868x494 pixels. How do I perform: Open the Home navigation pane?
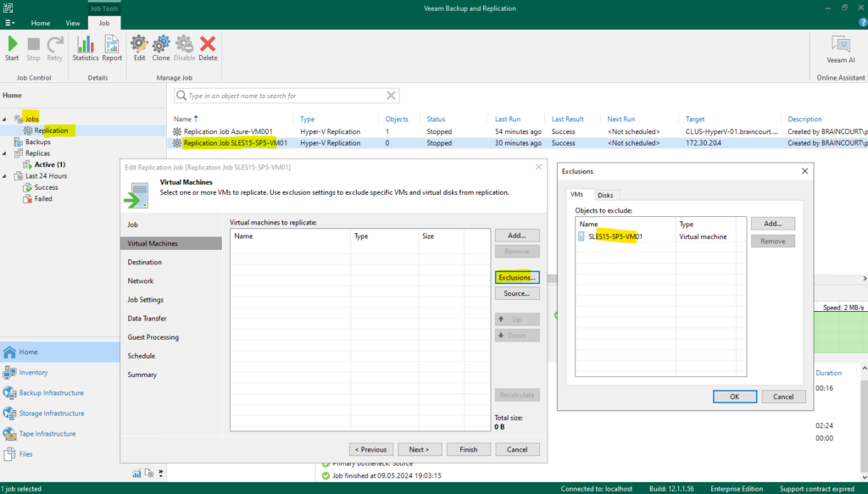(x=60, y=352)
